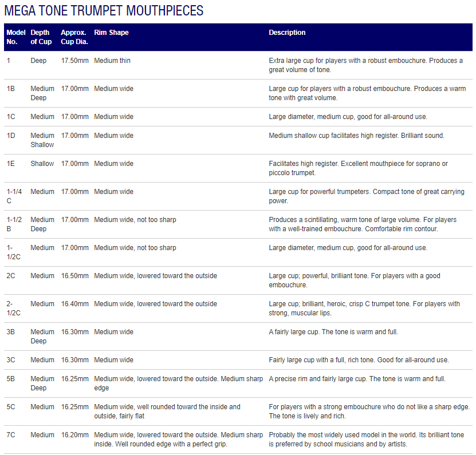Select model number 1B in the table
This screenshot has height=455, width=476.
pos(11,89)
